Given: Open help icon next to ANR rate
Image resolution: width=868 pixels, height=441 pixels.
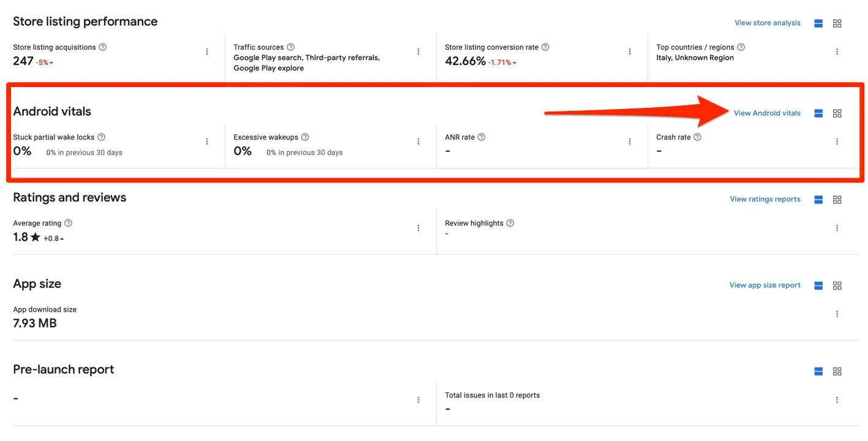Looking at the screenshot, I should (x=481, y=137).
